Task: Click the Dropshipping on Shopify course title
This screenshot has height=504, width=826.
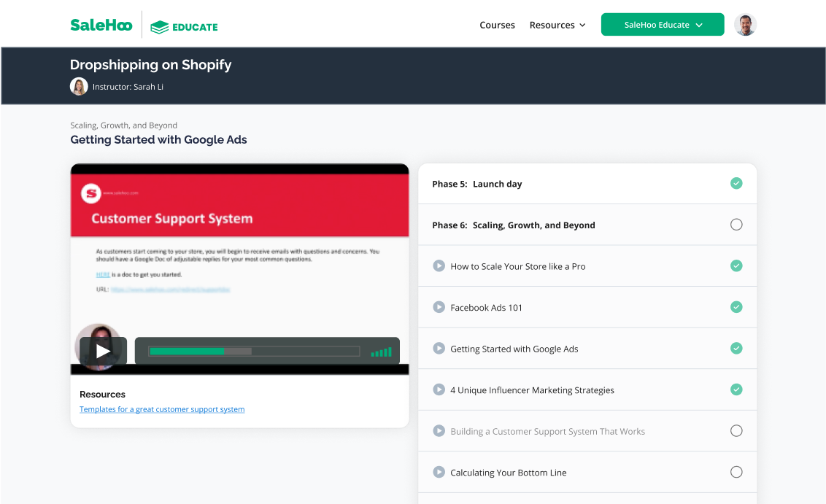Action: coord(150,65)
